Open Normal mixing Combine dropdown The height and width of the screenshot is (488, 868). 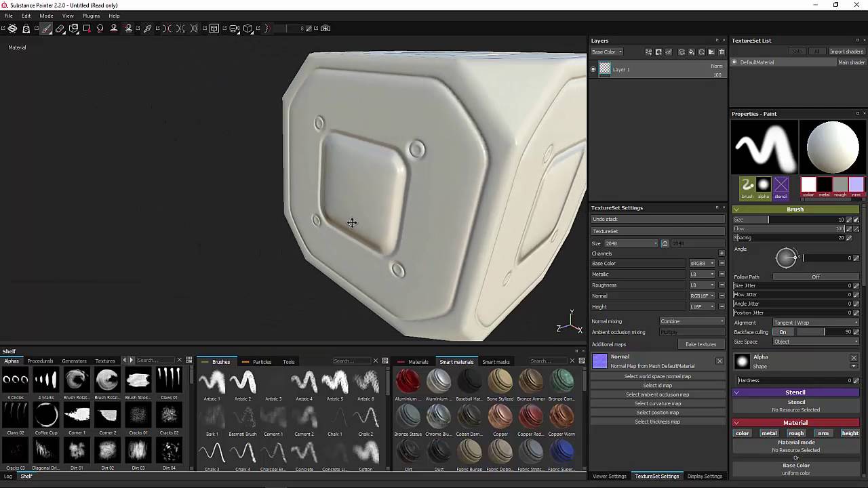pyautogui.click(x=692, y=321)
